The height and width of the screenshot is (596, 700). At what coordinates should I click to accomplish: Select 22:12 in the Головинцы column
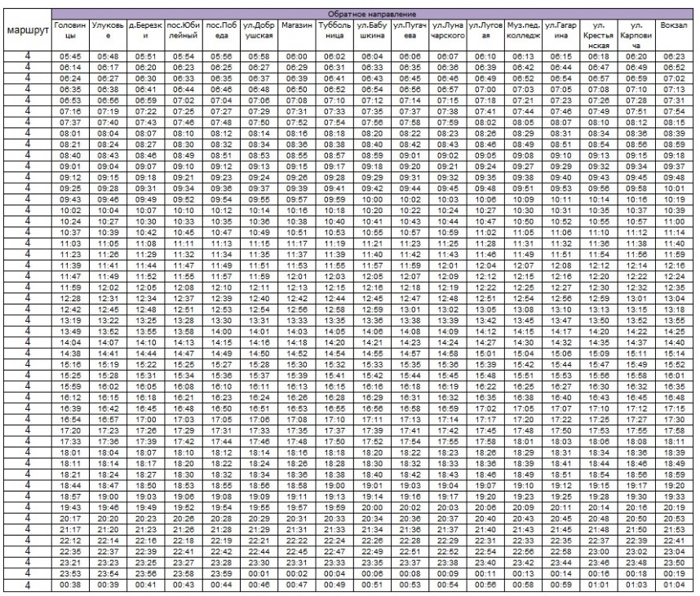point(70,540)
